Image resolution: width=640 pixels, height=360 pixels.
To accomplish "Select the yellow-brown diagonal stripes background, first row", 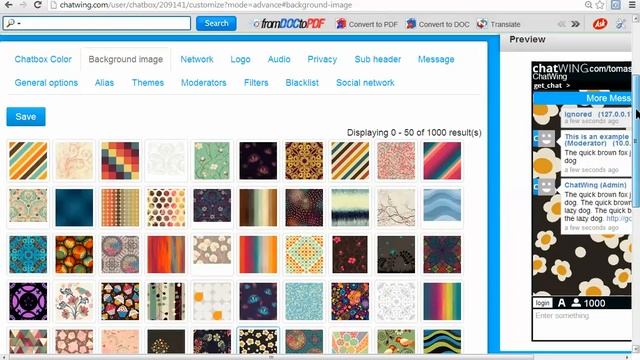I will coord(28,161).
